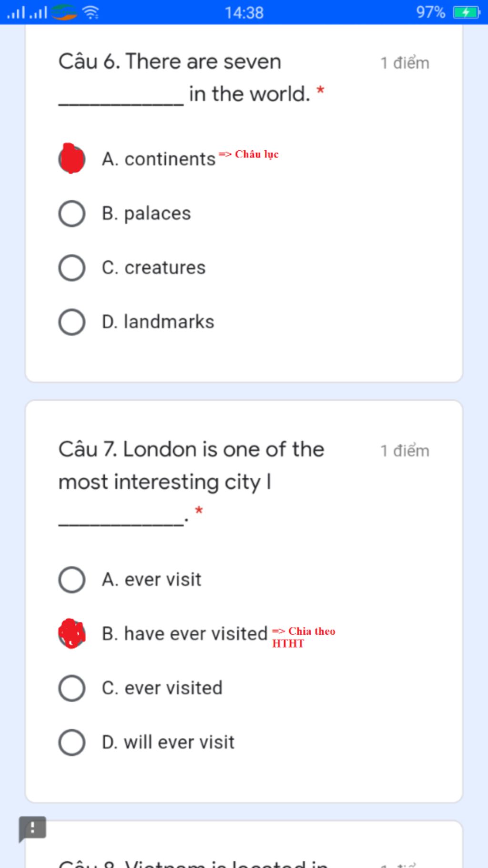The height and width of the screenshot is (868, 488).
Task: Tap the carrier logo icon in status bar
Action: click(x=64, y=12)
